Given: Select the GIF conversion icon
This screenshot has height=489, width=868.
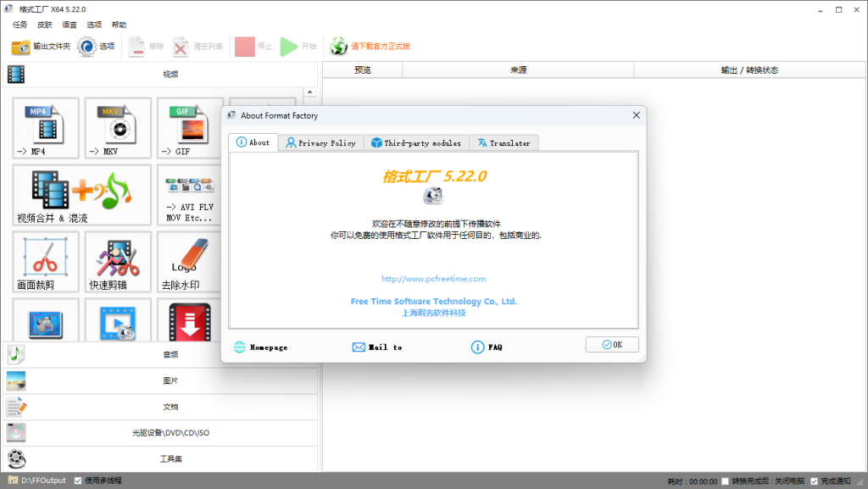Looking at the screenshot, I should point(190,128).
